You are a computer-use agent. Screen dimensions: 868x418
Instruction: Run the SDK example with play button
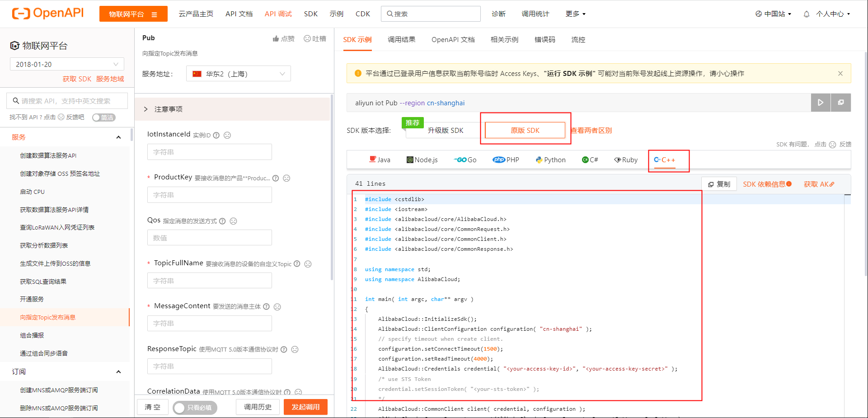(x=821, y=103)
